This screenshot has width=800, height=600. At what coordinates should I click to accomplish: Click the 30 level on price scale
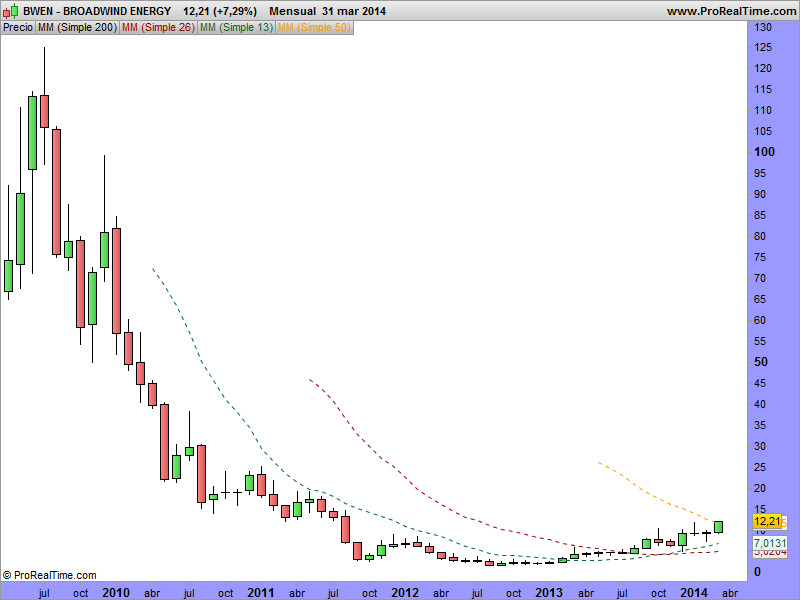pos(760,446)
